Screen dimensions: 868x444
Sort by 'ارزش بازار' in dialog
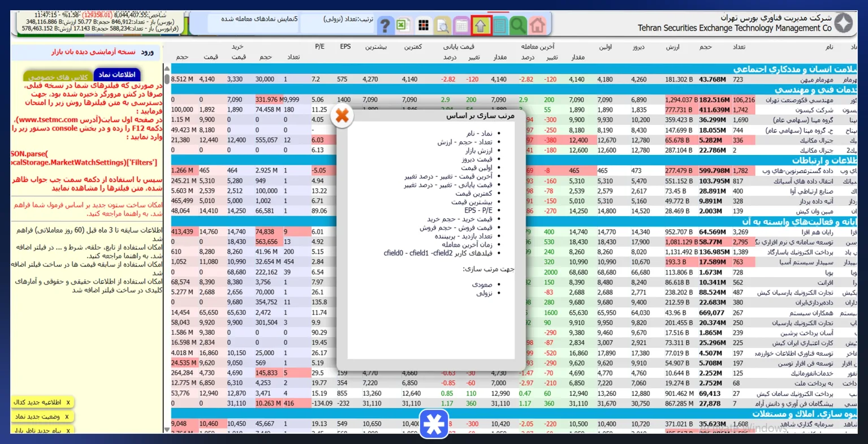coord(479,150)
